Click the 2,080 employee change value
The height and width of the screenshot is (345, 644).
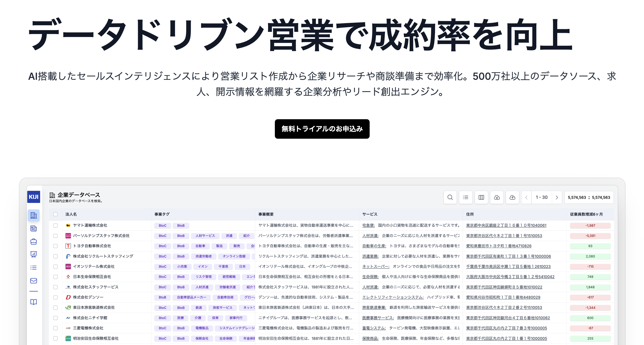[590, 256]
